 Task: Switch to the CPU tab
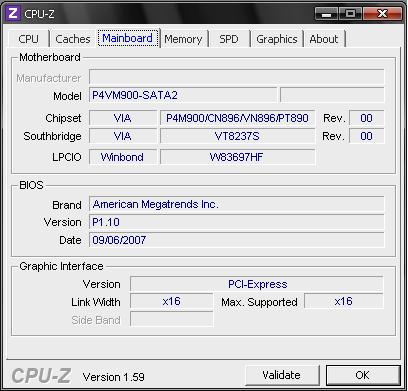[28, 39]
